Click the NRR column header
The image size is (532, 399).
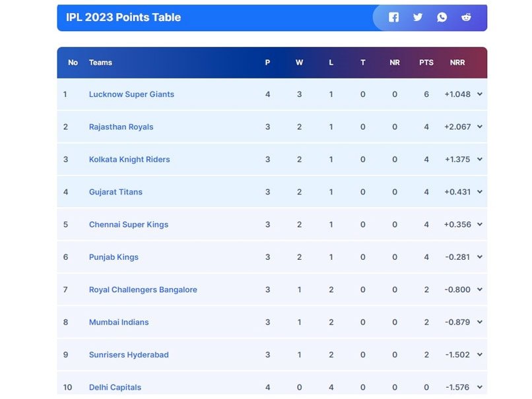pos(457,63)
